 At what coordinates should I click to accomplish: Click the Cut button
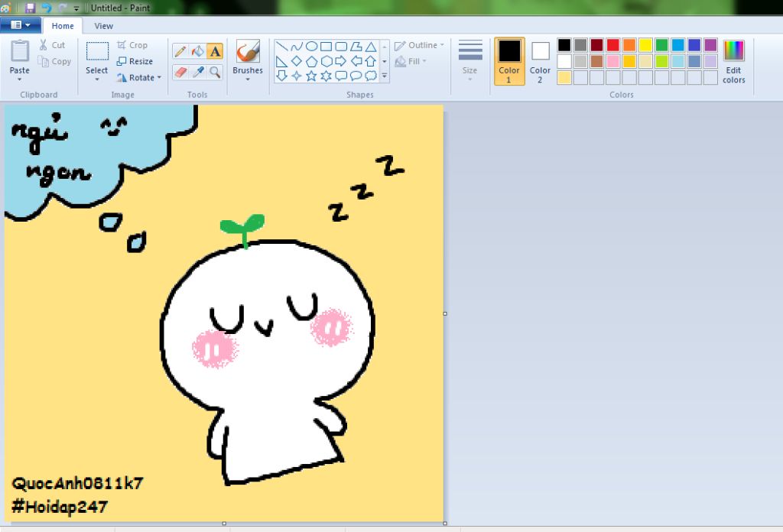tap(53, 45)
